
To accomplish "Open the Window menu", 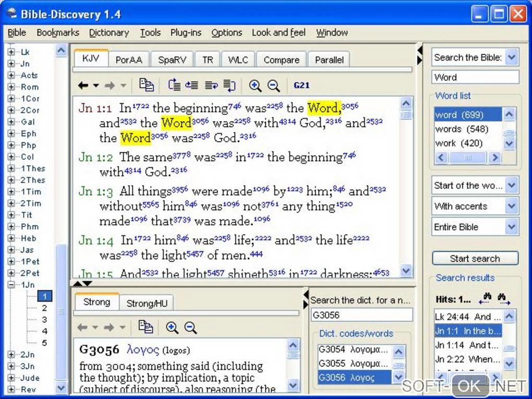I will pos(332,32).
